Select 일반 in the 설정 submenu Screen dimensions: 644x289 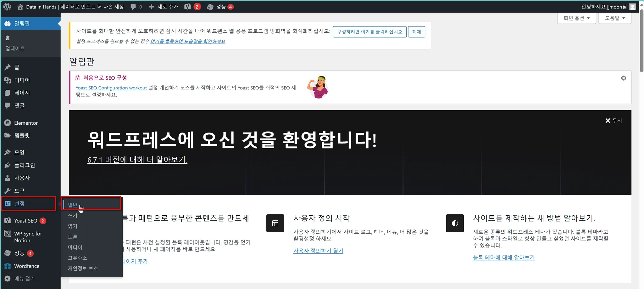[x=92, y=205]
